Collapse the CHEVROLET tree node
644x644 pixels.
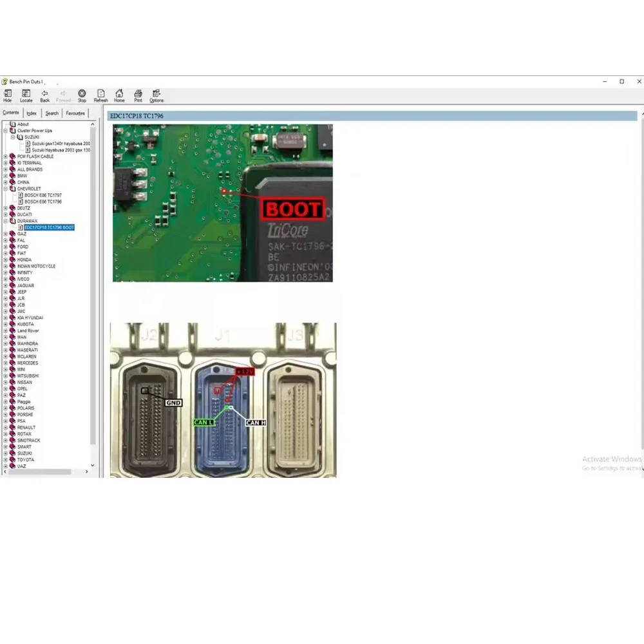tap(6, 189)
